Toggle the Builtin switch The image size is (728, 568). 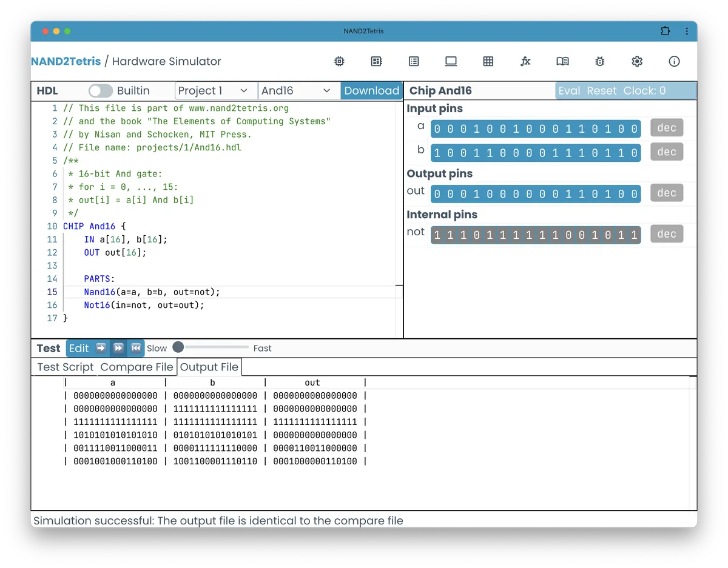click(x=101, y=91)
